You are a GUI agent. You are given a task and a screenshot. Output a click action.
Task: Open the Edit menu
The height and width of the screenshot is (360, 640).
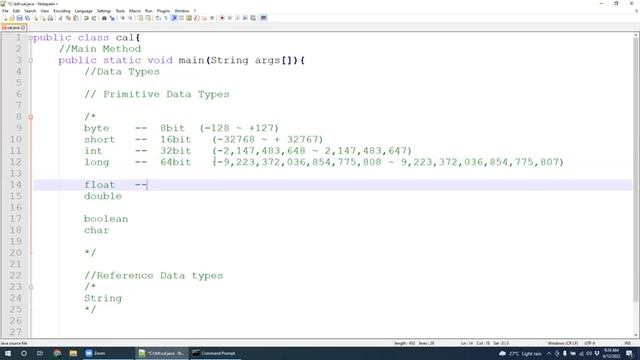(x=16, y=11)
